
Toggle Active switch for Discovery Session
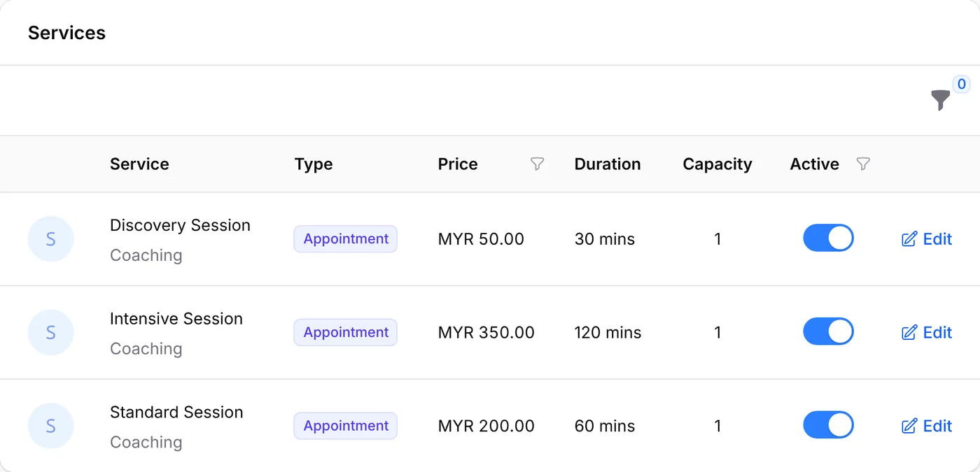tap(828, 238)
